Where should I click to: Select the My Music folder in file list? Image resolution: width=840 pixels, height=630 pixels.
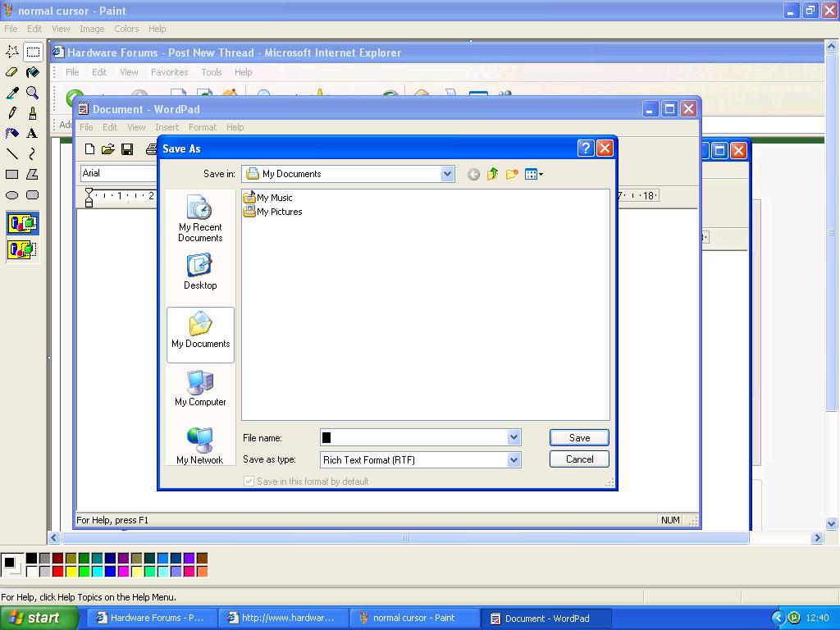(268, 198)
